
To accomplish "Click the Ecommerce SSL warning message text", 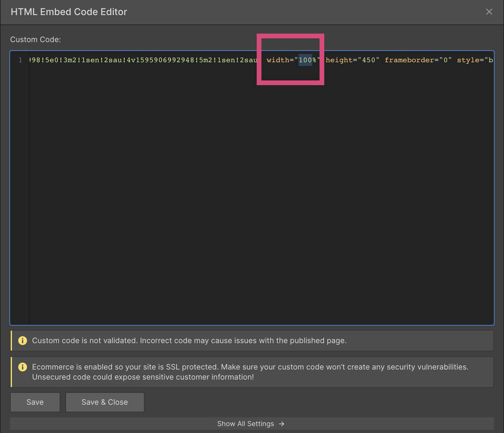I will (251, 372).
